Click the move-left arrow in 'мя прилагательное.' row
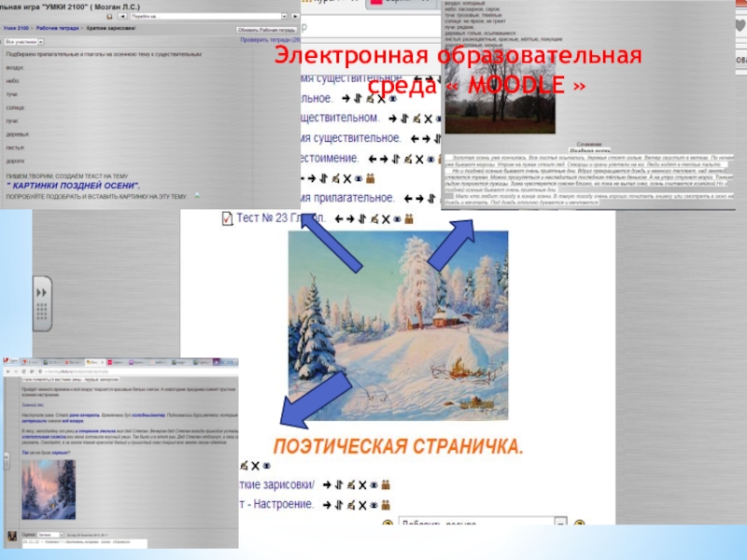The height and width of the screenshot is (560, 747). (x=408, y=199)
